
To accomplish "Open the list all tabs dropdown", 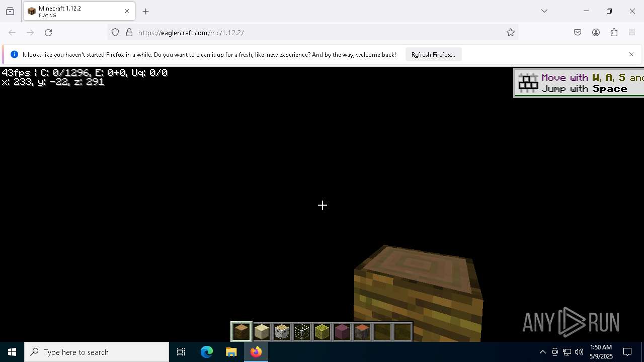I will point(544,11).
